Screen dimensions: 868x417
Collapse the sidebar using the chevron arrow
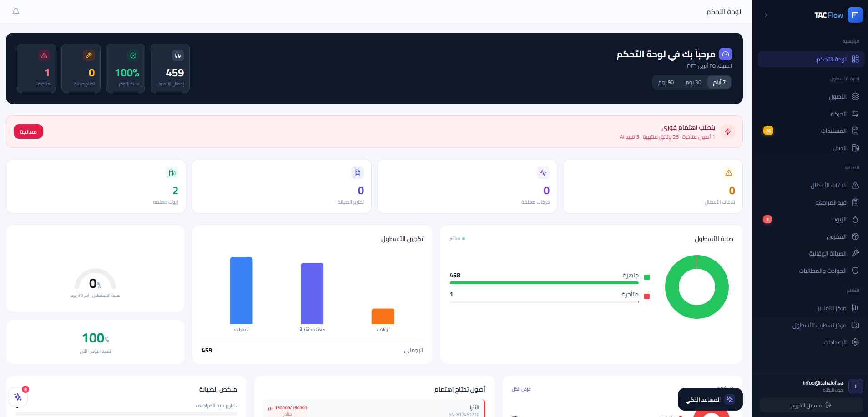pos(766,15)
